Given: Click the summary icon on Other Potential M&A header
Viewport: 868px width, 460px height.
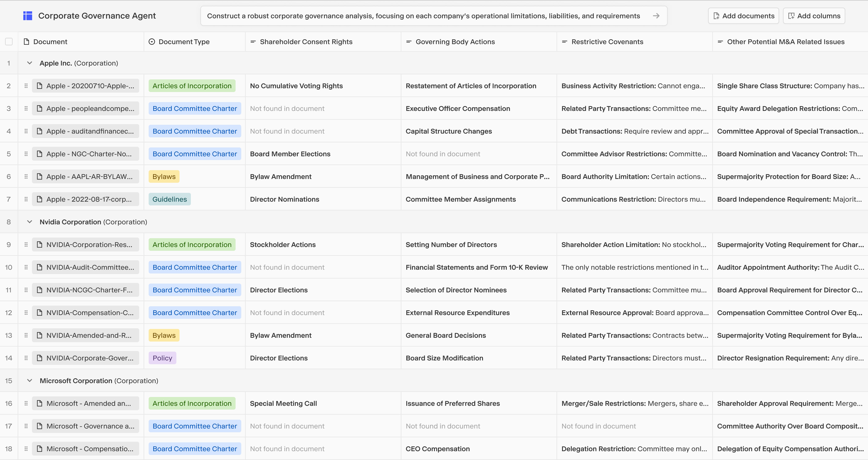Looking at the screenshot, I should pyautogui.click(x=720, y=41).
